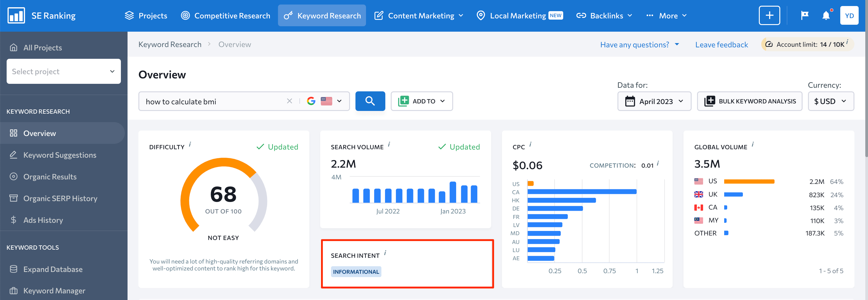
Task: Click the INFORMATIONAL intent tag
Action: pos(356,272)
